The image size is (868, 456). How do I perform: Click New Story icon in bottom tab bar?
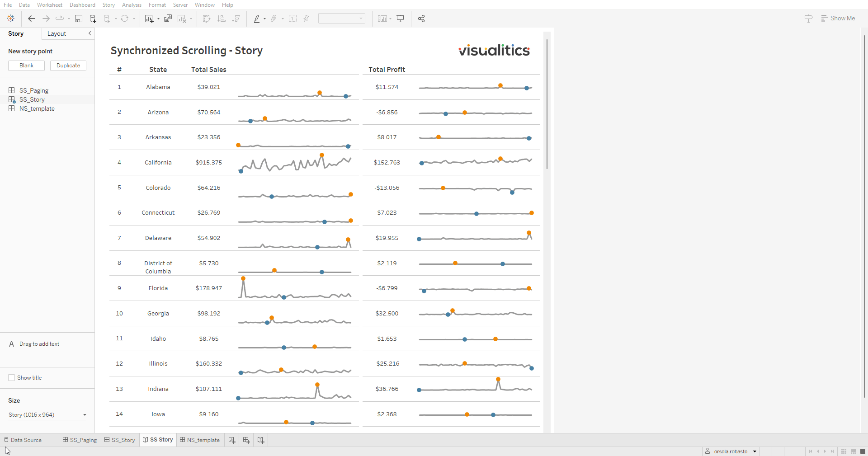tap(261, 440)
